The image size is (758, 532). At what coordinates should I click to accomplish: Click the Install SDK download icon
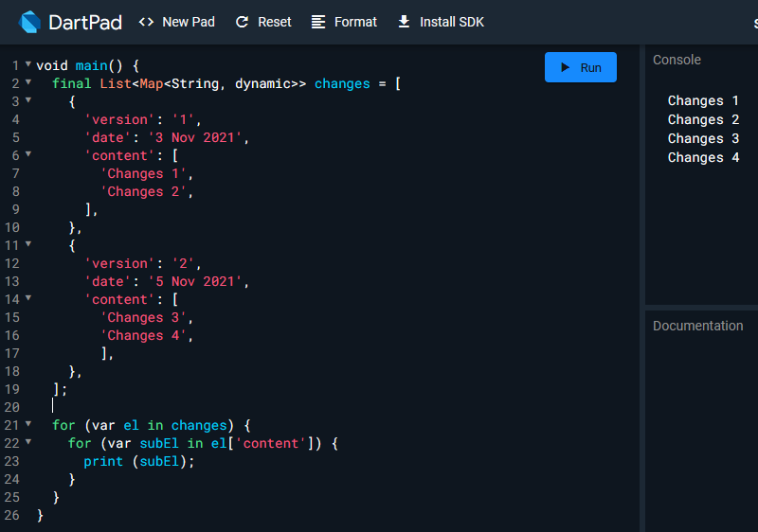click(x=404, y=22)
